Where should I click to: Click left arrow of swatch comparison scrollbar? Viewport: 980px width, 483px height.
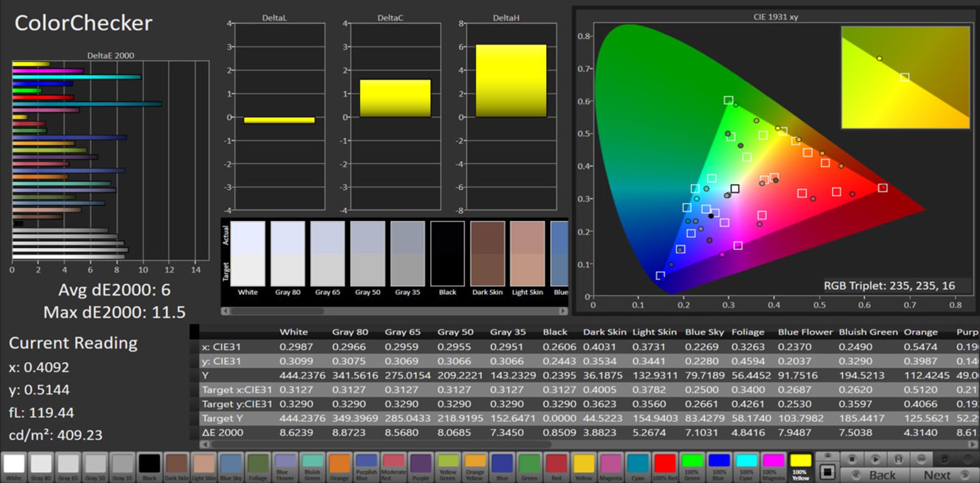225,311
